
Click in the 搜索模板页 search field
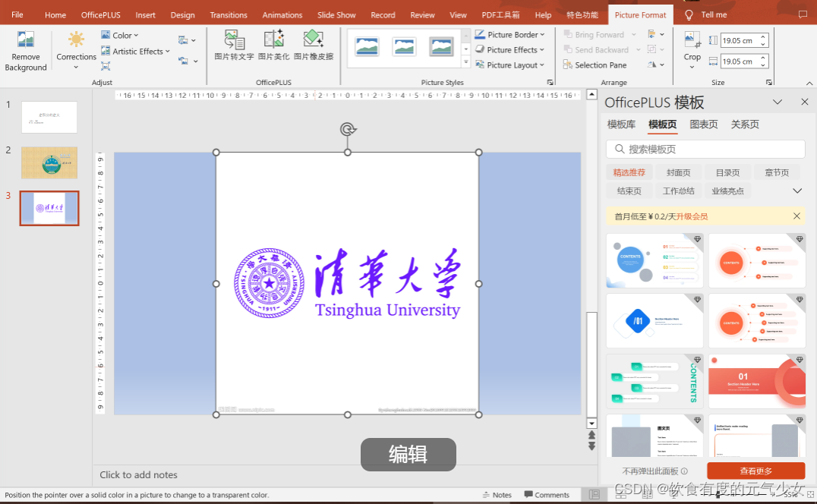(x=705, y=149)
